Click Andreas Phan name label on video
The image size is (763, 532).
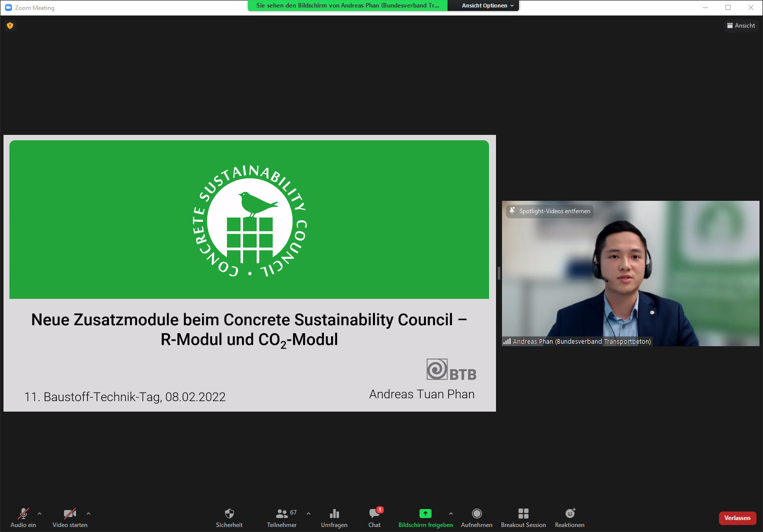582,342
